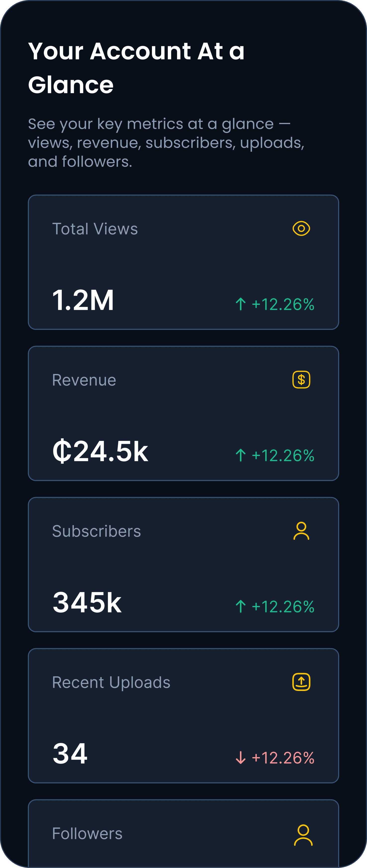Click the 1.2M views value

point(83,300)
